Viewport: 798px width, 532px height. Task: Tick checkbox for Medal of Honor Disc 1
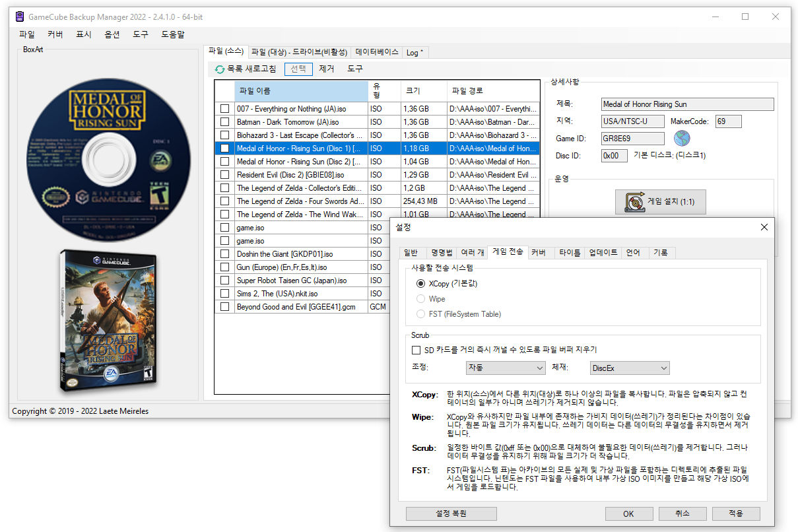click(225, 149)
